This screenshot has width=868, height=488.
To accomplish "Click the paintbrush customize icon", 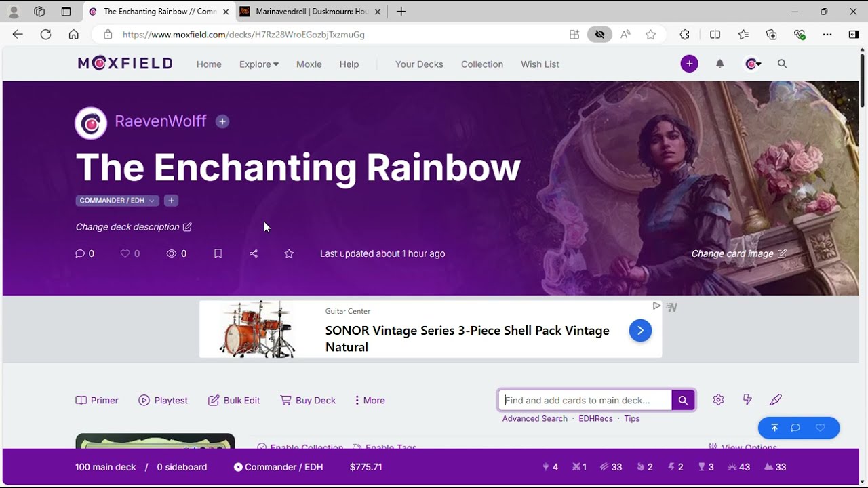I will click(776, 400).
